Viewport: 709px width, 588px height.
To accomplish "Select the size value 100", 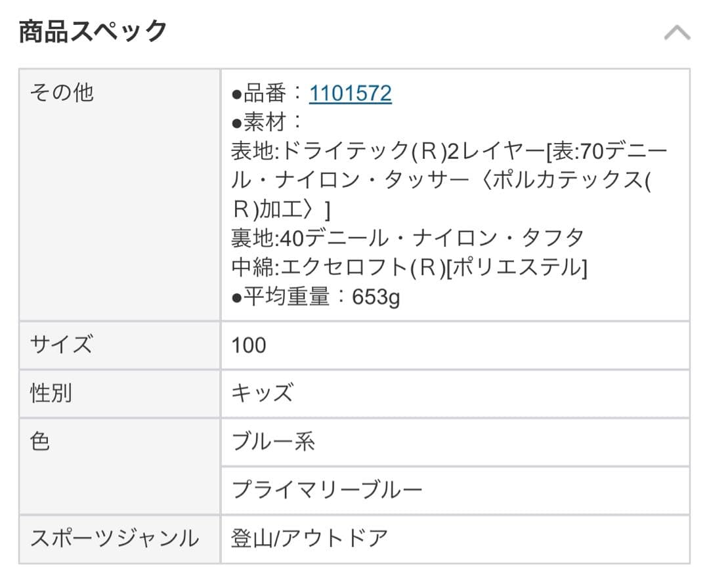I will (249, 345).
